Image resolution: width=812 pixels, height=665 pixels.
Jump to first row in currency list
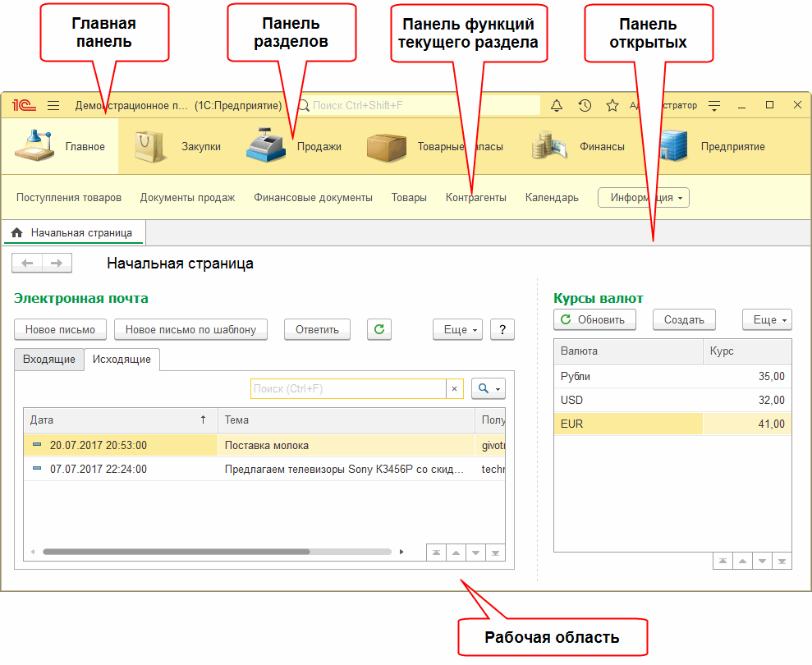(x=723, y=561)
